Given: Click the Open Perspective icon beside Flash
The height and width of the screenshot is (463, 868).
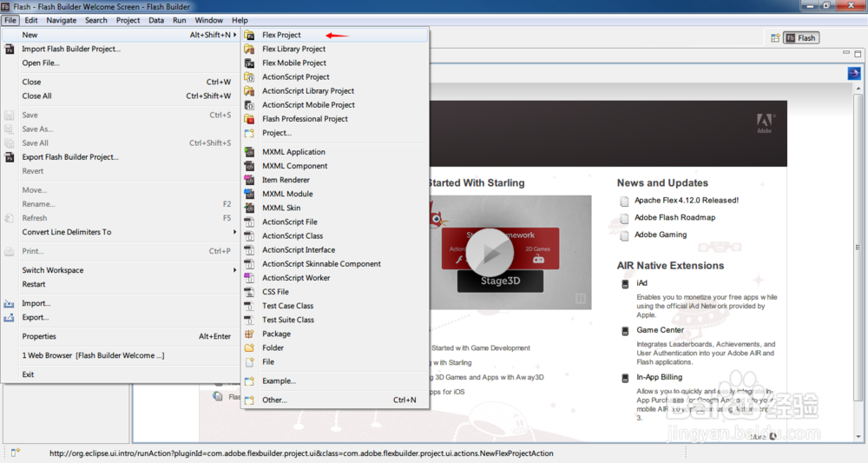Looking at the screenshot, I should tap(775, 37).
